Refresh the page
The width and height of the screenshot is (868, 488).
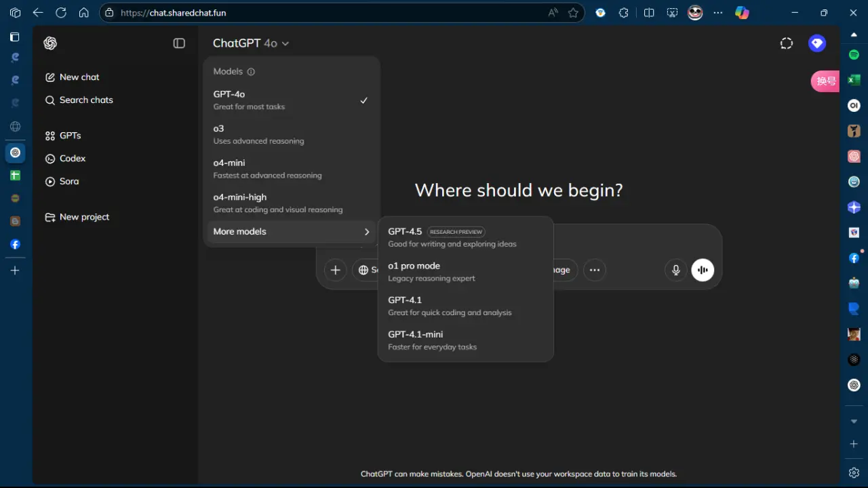(x=61, y=13)
